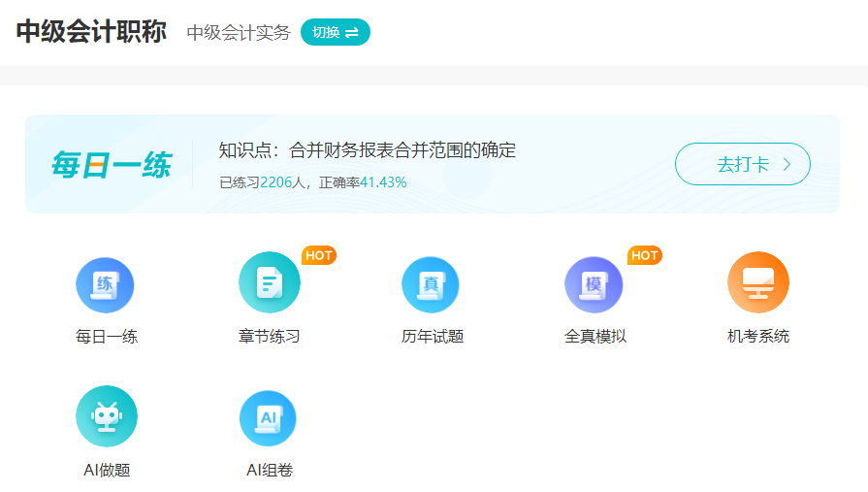Click the 每日一练 banner logo text
The image size is (868, 492).
(112, 165)
